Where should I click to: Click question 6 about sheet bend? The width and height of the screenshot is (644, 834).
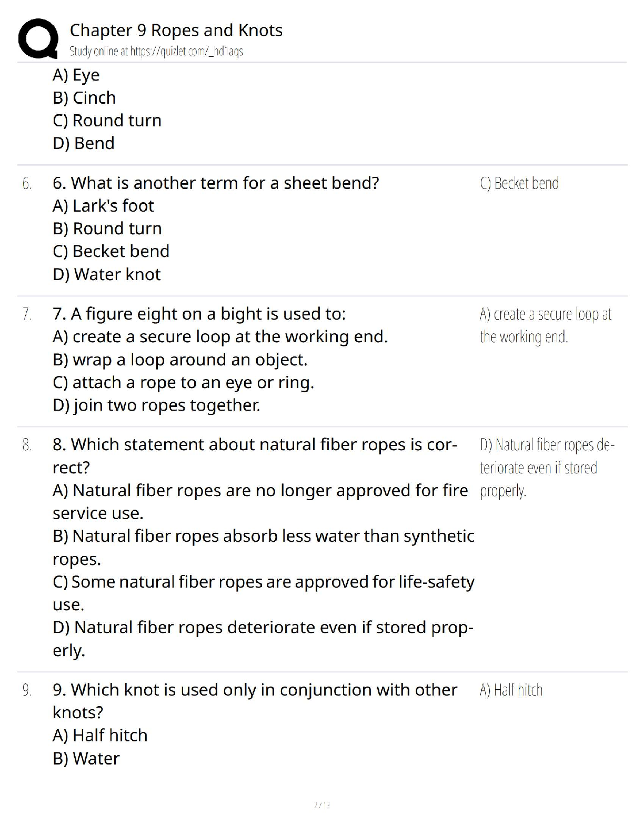click(x=216, y=183)
